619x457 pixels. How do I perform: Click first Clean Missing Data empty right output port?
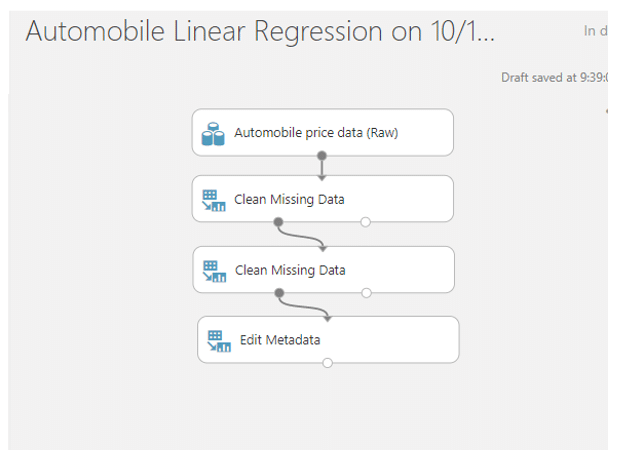(366, 222)
